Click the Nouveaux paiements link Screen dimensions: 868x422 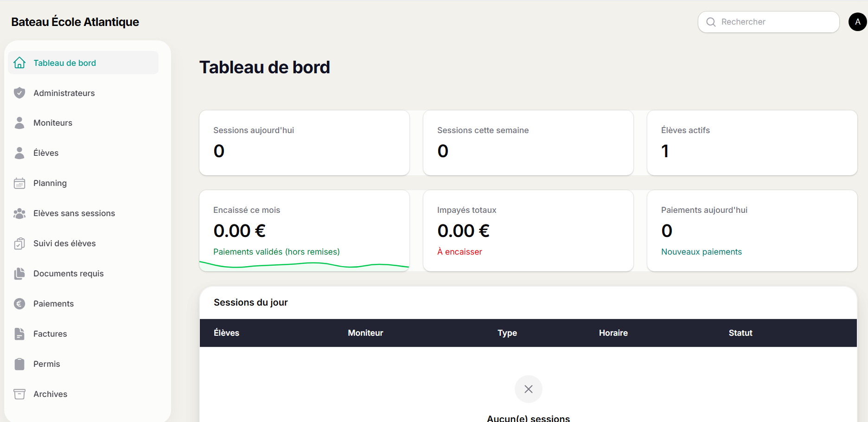701,252
